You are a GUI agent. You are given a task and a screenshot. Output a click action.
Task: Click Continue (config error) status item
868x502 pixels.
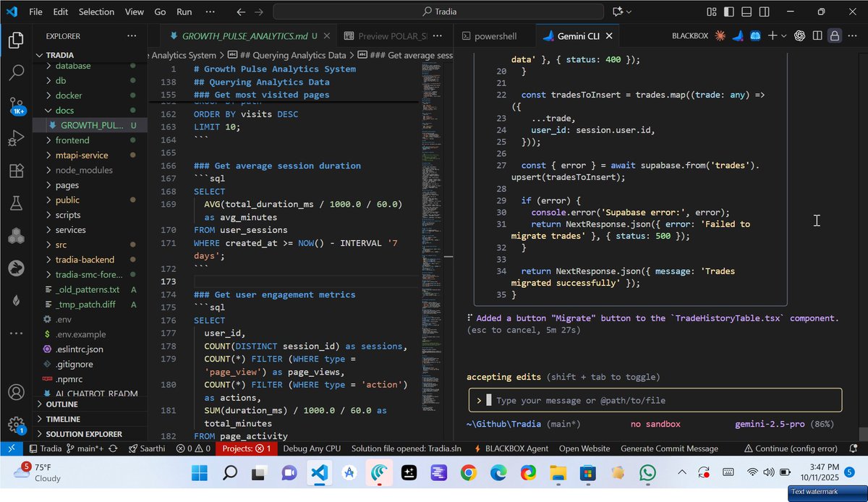[x=791, y=448]
